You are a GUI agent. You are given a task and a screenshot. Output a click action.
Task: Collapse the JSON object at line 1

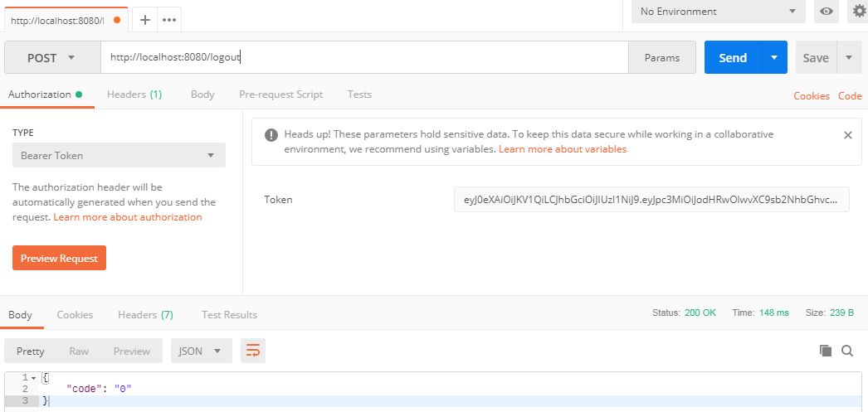34,378
